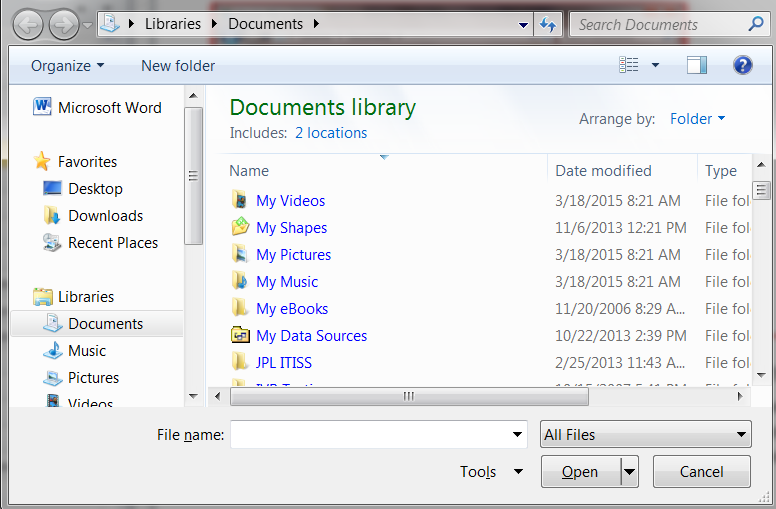Click the My Shapes folder icon
776x509 pixels.
[240, 227]
